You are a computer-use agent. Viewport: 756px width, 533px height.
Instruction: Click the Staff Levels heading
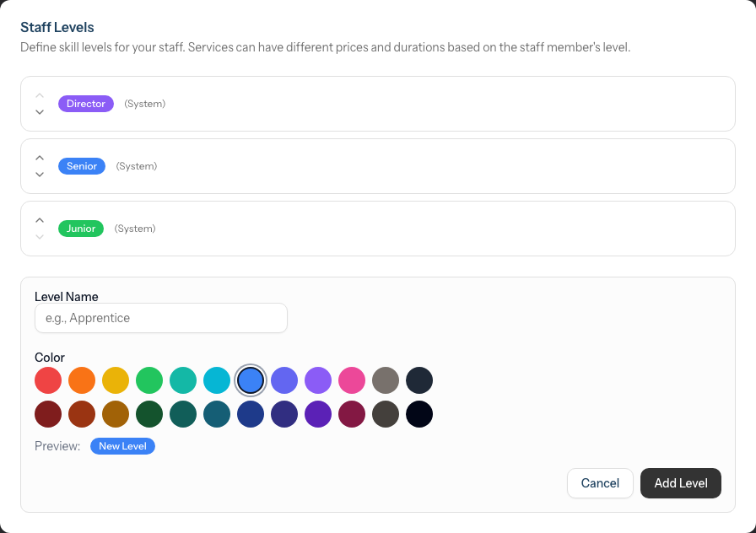pyautogui.click(x=57, y=28)
